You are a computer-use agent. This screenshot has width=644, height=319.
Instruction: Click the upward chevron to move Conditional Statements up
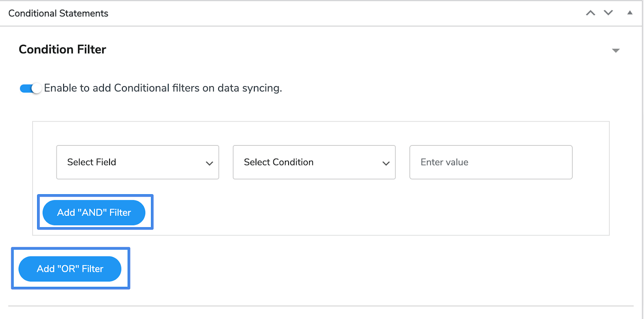(590, 13)
